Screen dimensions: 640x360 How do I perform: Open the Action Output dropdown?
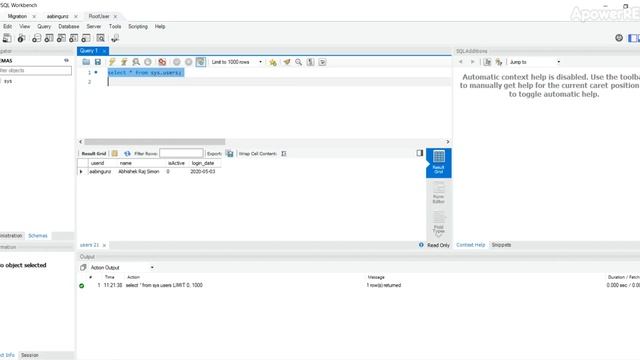122,268
